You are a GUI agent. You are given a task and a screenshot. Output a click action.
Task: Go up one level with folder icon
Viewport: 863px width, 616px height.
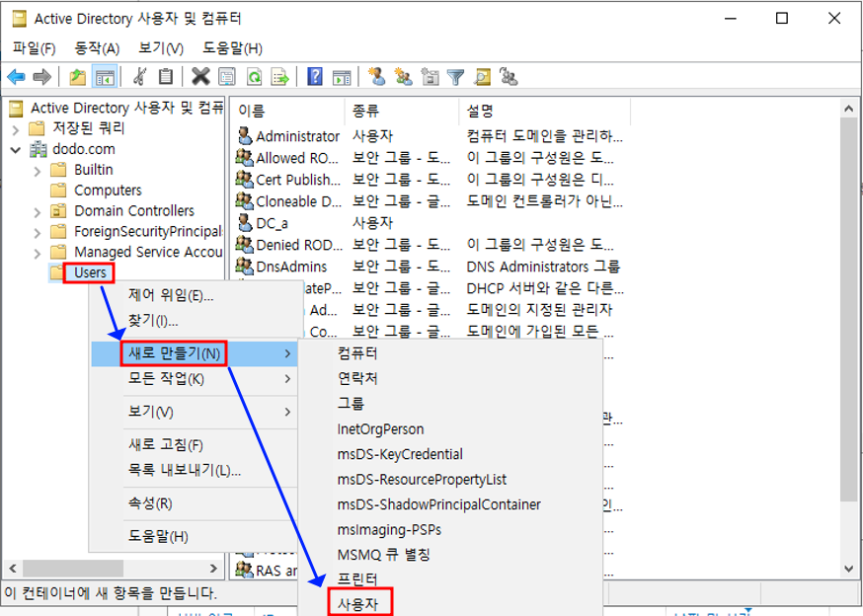tap(77, 77)
